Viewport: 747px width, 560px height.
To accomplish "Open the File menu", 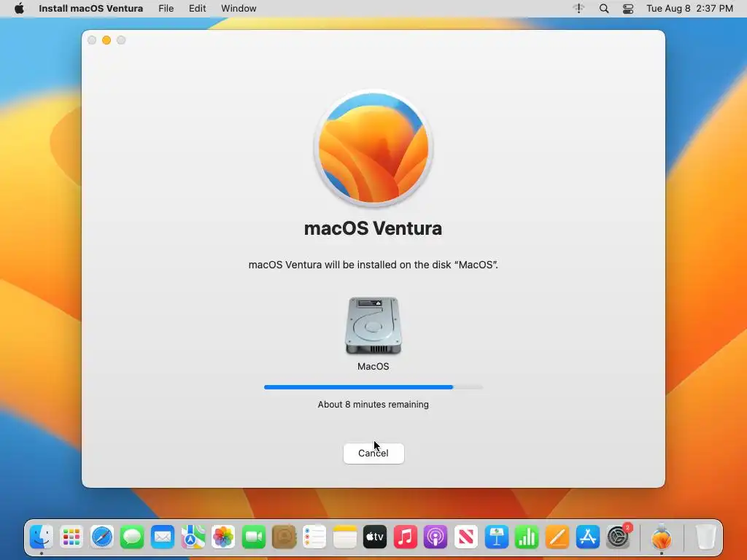I will click(x=166, y=9).
